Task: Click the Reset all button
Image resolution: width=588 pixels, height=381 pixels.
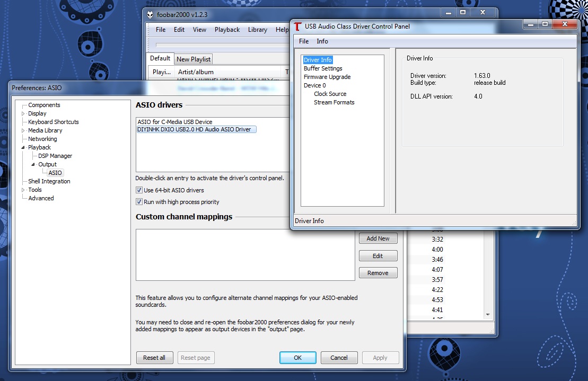Action: [x=154, y=358]
